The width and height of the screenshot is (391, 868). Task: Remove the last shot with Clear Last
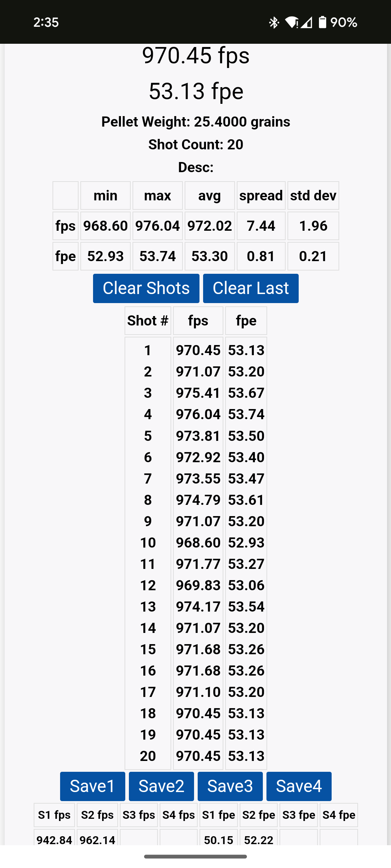coord(251,288)
